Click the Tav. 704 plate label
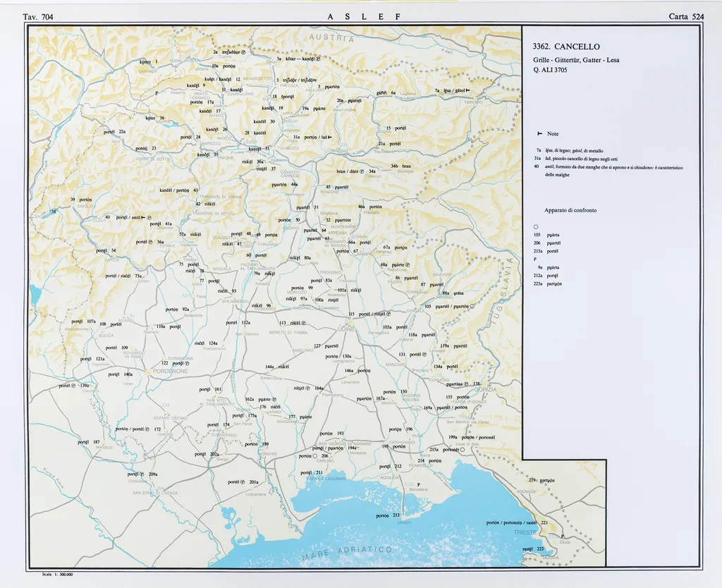 pyautogui.click(x=38, y=16)
